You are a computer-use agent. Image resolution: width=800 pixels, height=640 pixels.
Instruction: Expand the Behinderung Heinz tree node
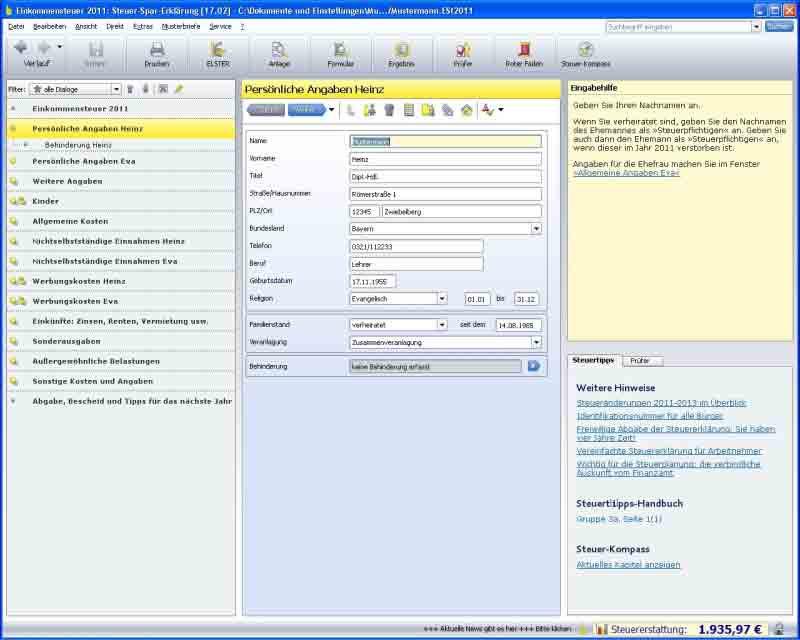pos(27,145)
